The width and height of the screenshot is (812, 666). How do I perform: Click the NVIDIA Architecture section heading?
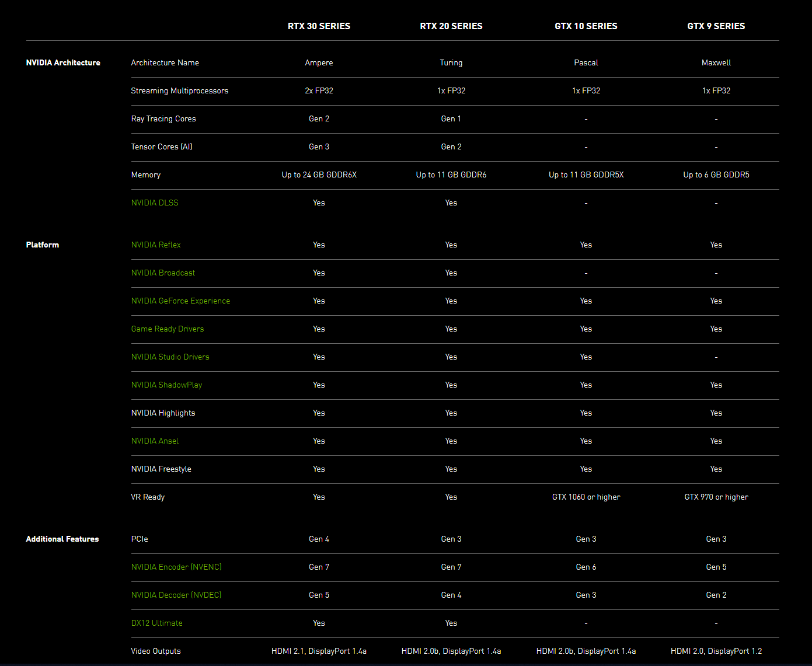[63, 62]
